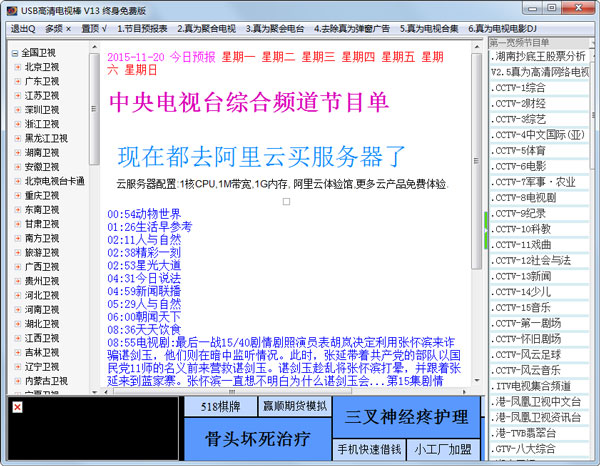Screen dimensions: 600x466
Task: Collapse the 全国卫视 tree node
Action: 15,53
